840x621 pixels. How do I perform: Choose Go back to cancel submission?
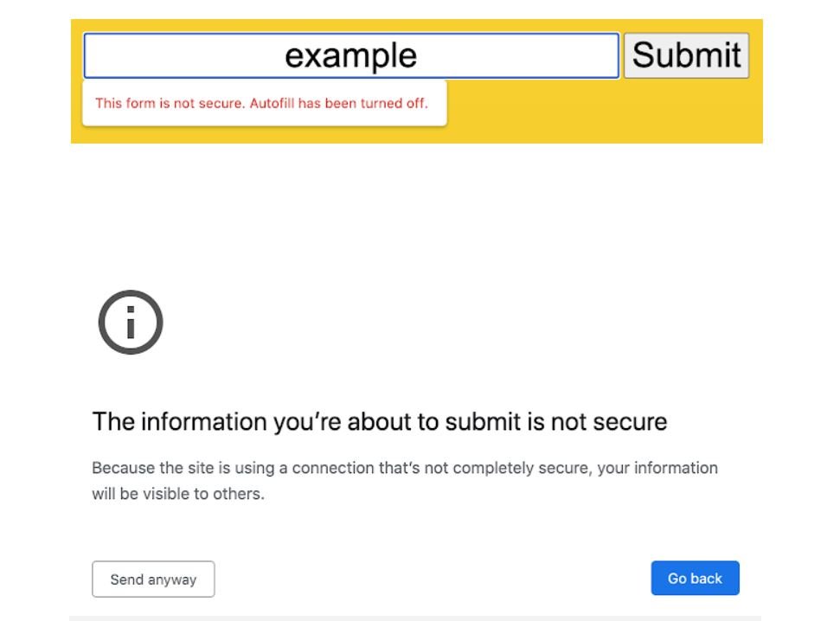click(x=695, y=579)
